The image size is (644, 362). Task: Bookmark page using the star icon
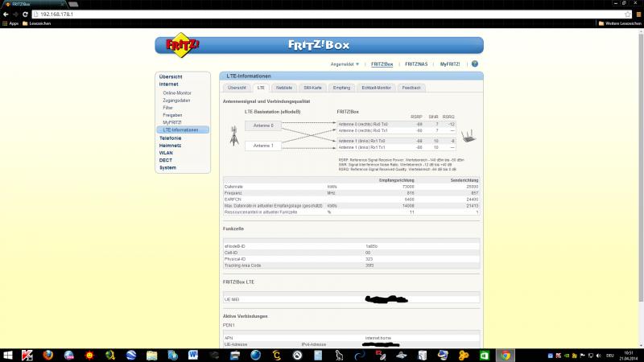click(x=628, y=14)
